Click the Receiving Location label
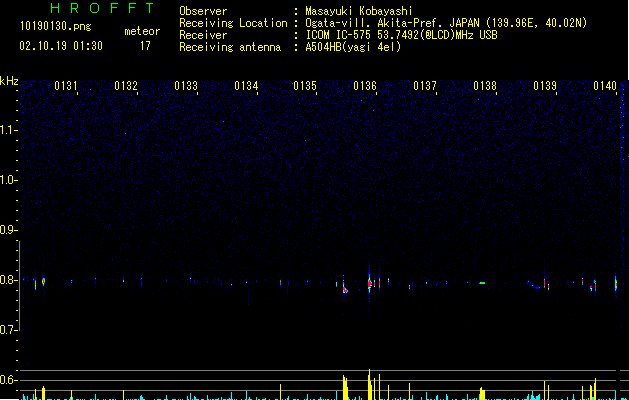This screenshot has width=629, height=400. (233, 23)
